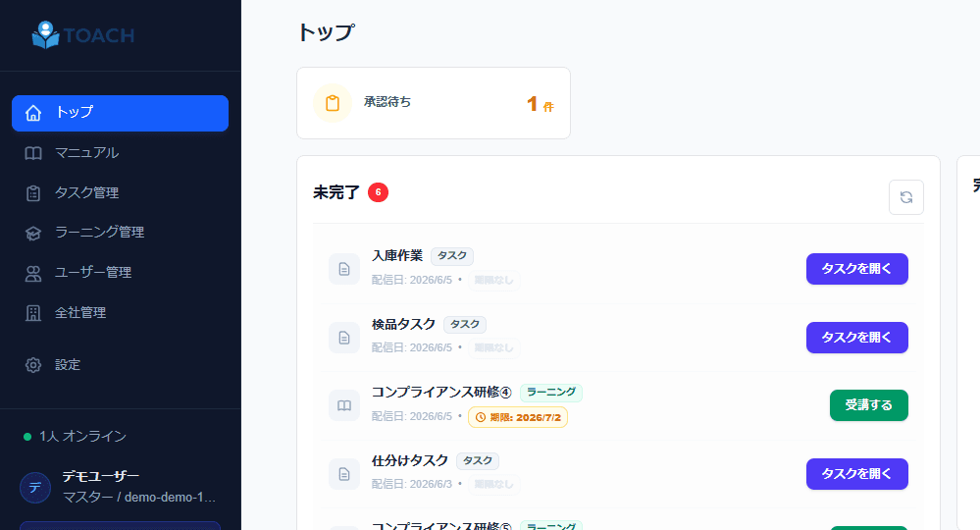Click the 未完了 heading
980x530 pixels.
pos(336,192)
